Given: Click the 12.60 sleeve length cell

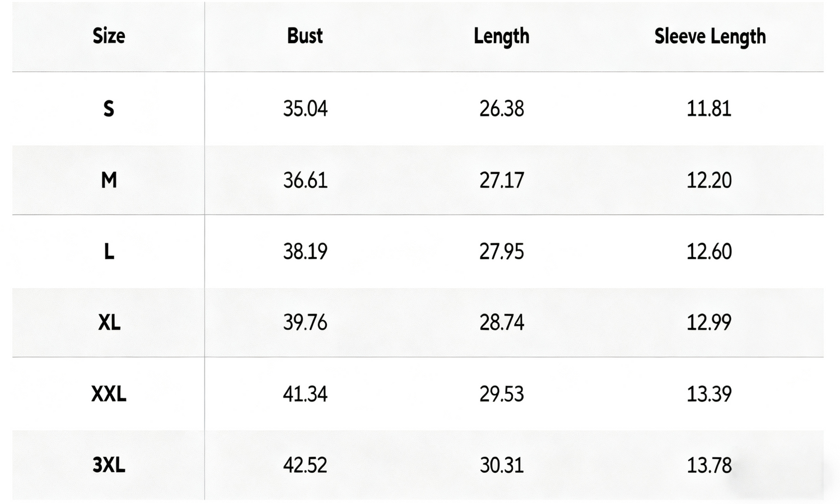Looking at the screenshot, I should (x=709, y=251).
